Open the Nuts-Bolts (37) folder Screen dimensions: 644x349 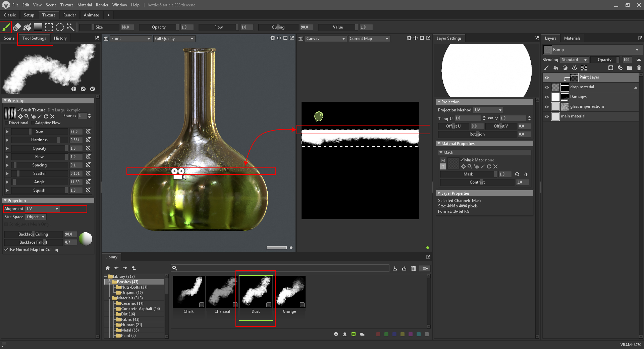(134, 287)
